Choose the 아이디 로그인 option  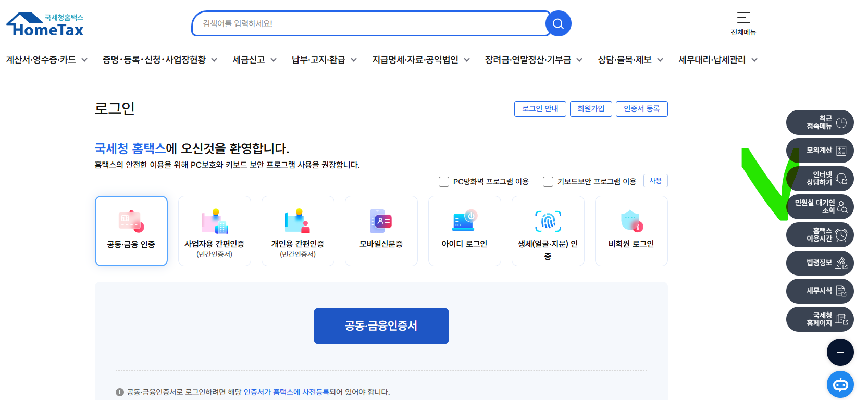[465, 231]
